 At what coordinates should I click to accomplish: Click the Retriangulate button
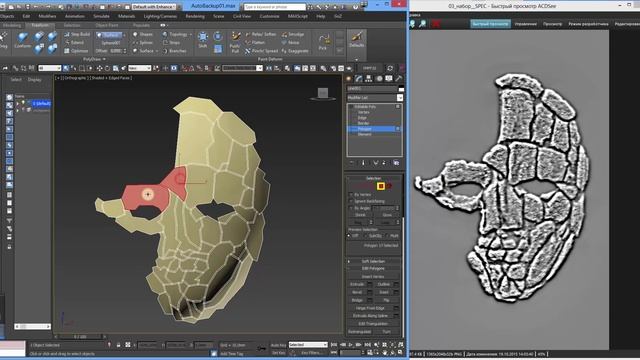click(360, 332)
